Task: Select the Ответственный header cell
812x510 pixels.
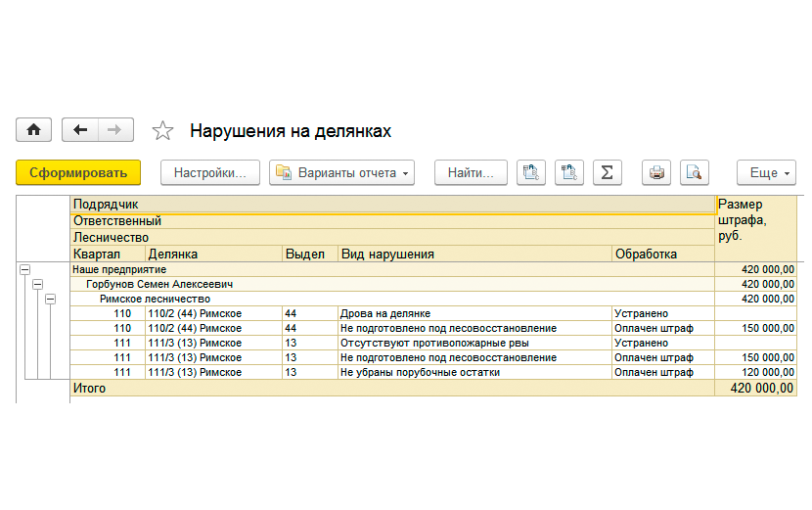Action: point(392,221)
